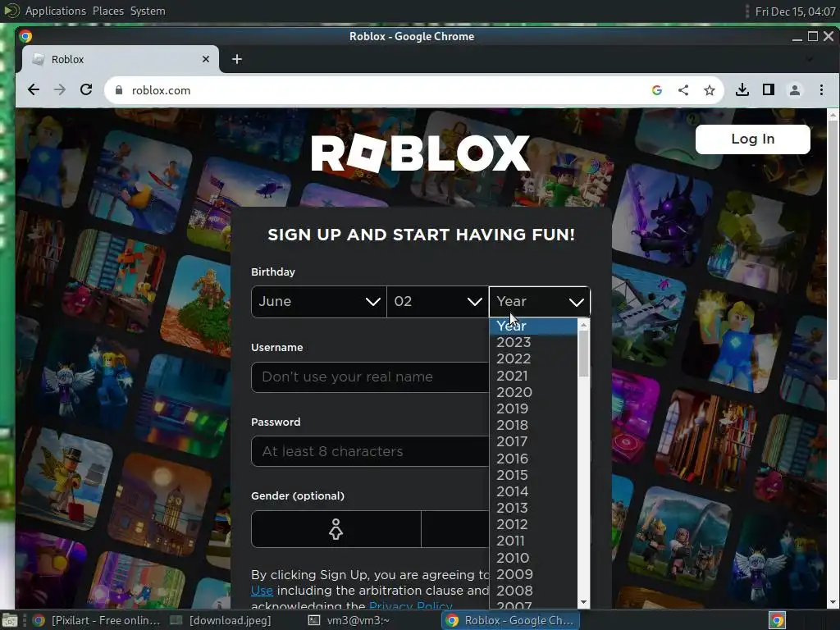Click the forward navigation arrow
This screenshot has height=630, width=840.
click(x=59, y=90)
